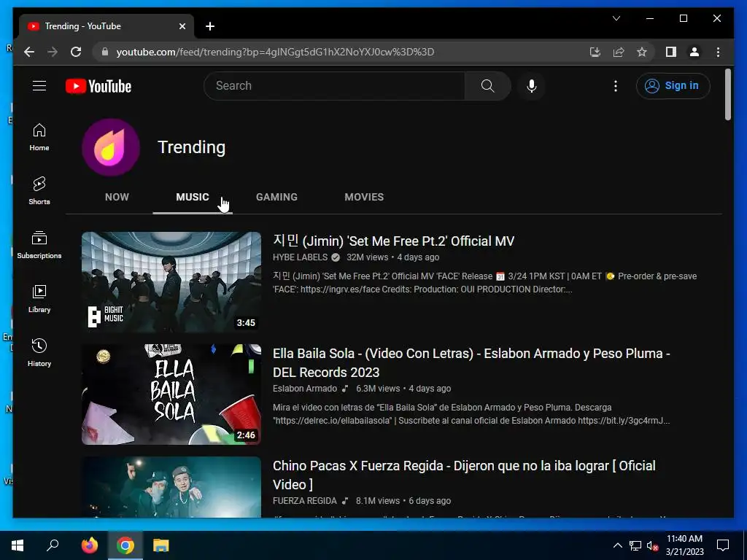Click install app icon in address bar

tap(595, 52)
